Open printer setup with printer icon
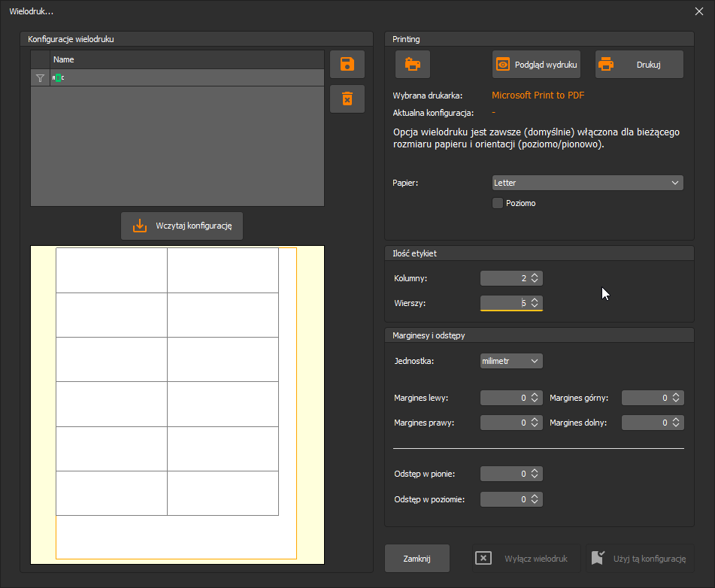Viewport: 715px width, 588px height. tap(413, 65)
